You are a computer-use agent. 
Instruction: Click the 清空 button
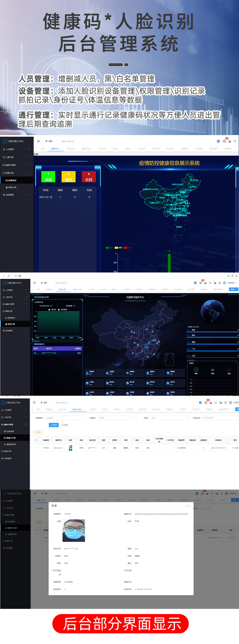point(65,425)
